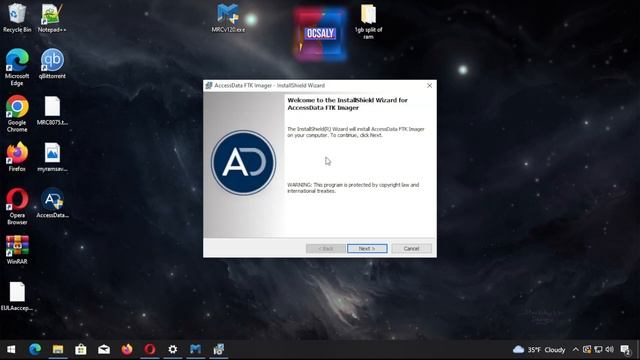Select the Opera Browser desktop shortcut
This screenshot has width=640, height=360.
pyautogui.click(x=17, y=206)
